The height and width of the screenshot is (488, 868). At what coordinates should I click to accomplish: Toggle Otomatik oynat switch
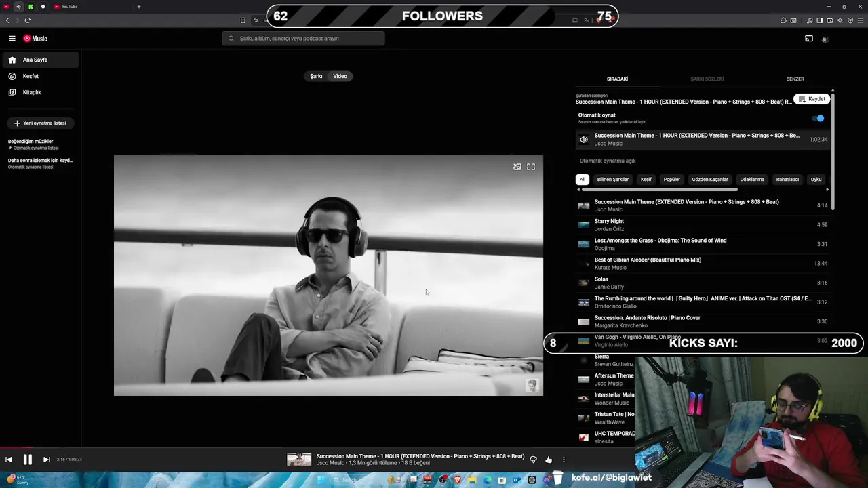[x=818, y=118]
